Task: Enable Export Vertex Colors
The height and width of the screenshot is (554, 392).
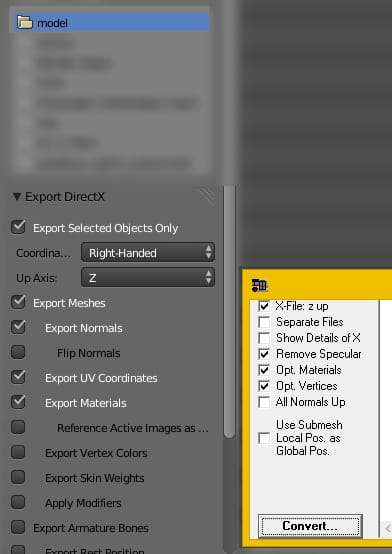Action: click(18, 452)
